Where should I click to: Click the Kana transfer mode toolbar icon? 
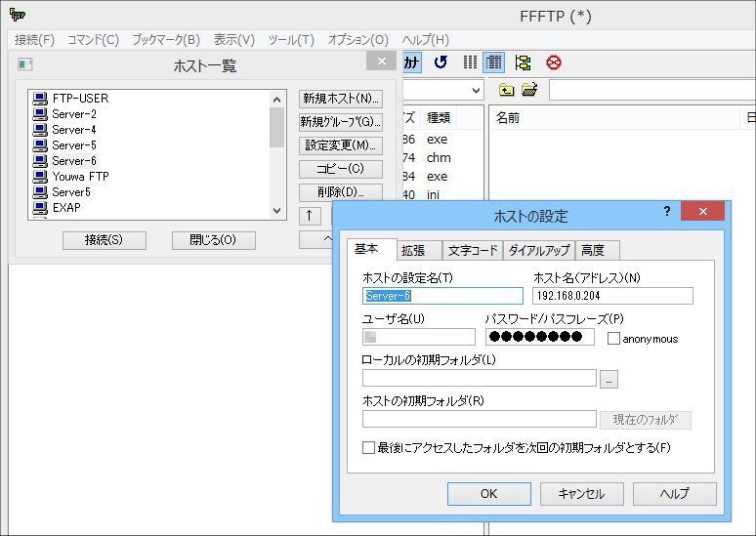411,62
